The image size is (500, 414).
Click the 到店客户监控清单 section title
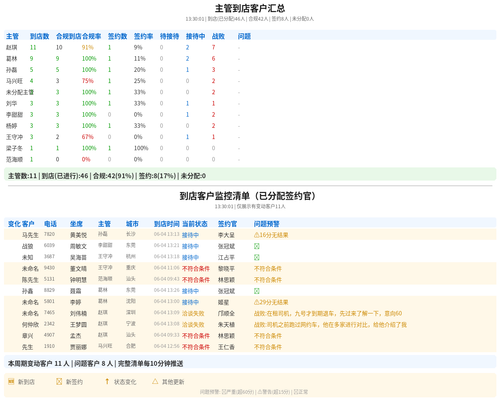point(247,196)
